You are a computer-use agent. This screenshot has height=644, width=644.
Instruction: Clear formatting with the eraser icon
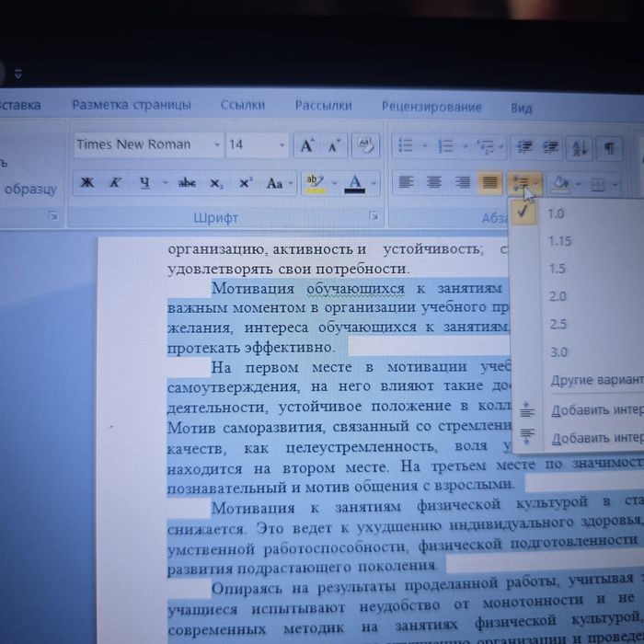365,145
